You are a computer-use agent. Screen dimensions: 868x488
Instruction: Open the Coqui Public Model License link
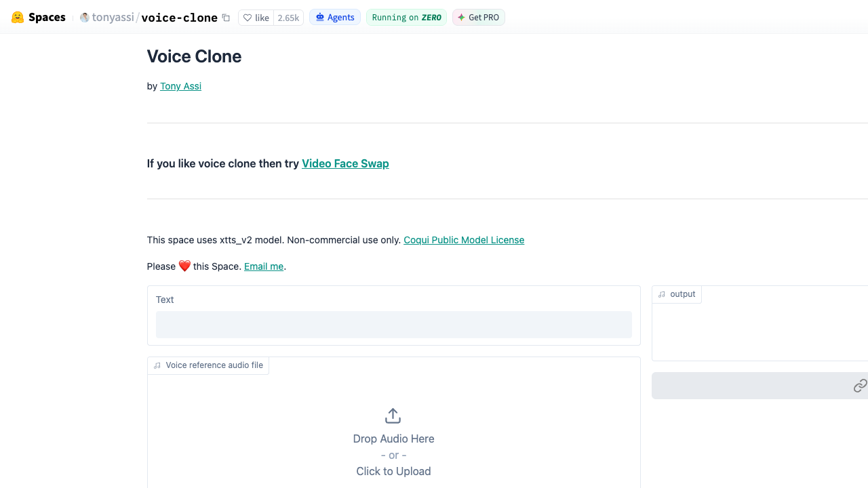pos(464,240)
